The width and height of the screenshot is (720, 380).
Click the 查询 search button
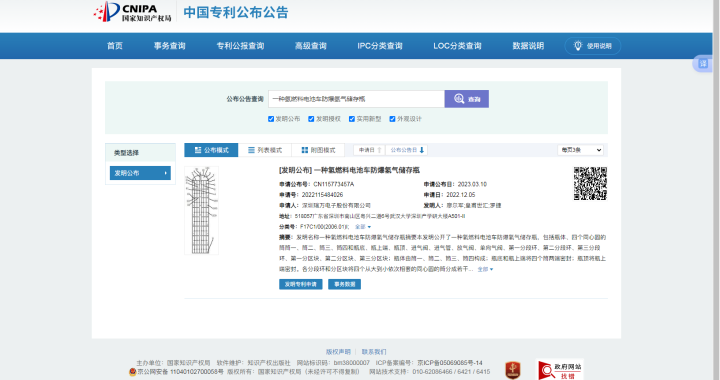click(467, 99)
